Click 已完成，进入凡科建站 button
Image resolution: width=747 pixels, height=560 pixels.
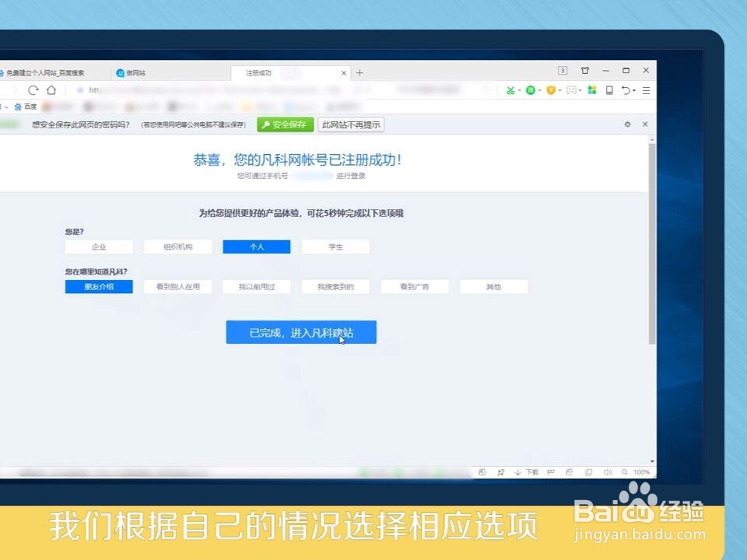click(301, 332)
